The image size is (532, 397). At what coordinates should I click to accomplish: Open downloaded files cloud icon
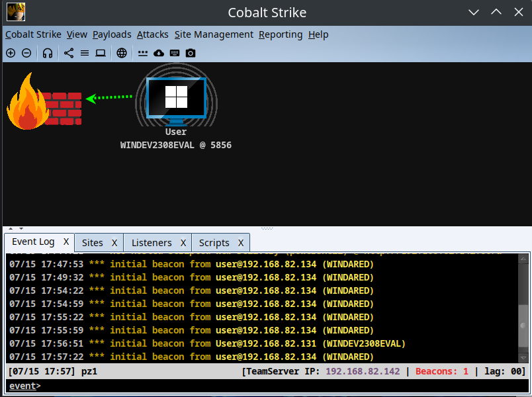pyautogui.click(x=159, y=53)
